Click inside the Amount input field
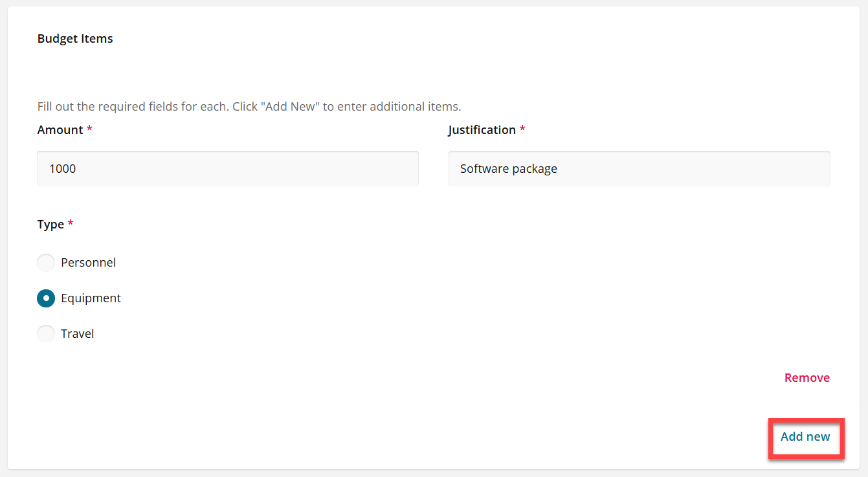Viewport: 868px width, 477px height. coord(227,168)
